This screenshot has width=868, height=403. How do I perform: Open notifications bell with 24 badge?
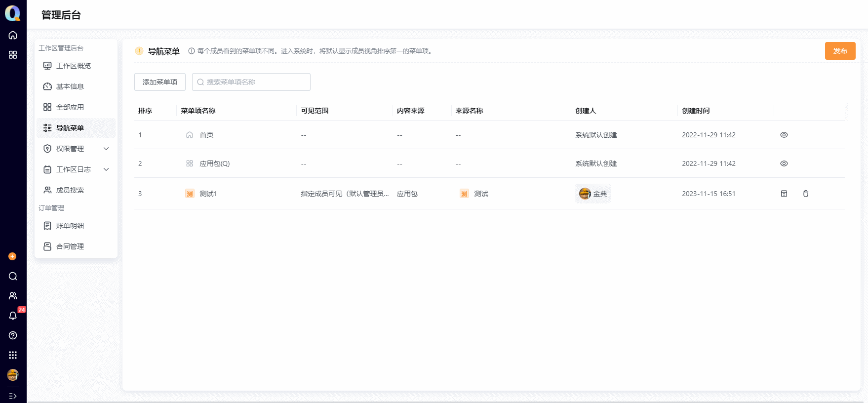pyautogui.click(x=13, y=316)
